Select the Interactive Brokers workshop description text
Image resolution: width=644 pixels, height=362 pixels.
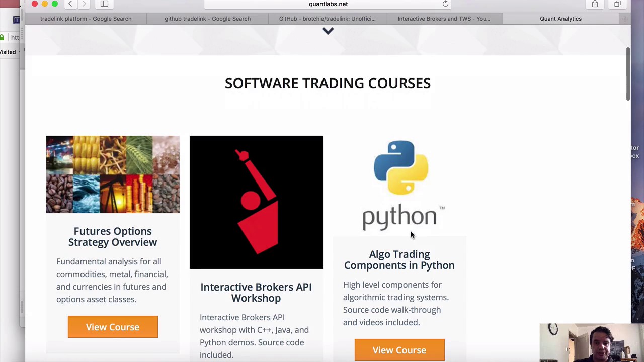tap(254, 336)
